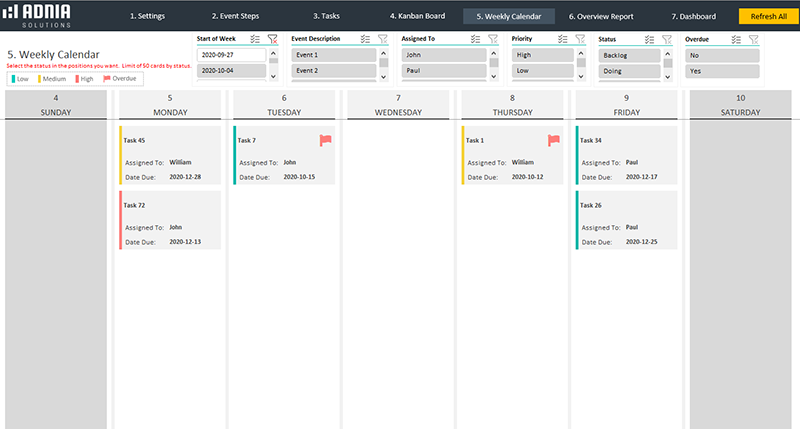Enable multi-select in Assigned To slicer

[475, 38]
